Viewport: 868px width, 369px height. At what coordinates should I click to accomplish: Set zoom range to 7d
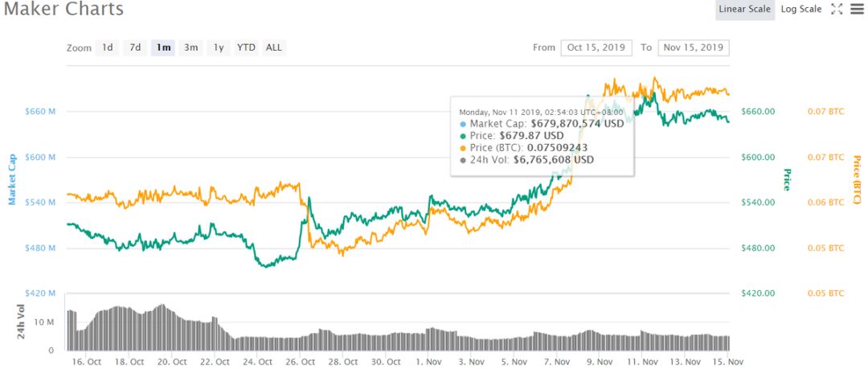pos(135,47)
